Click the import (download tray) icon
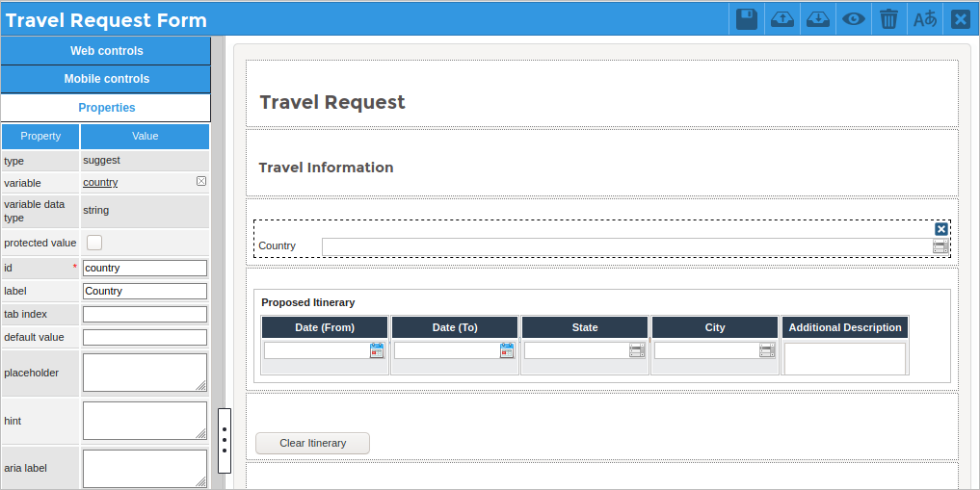The width and height of the screenshot is (980, 490). coord(818,19)
